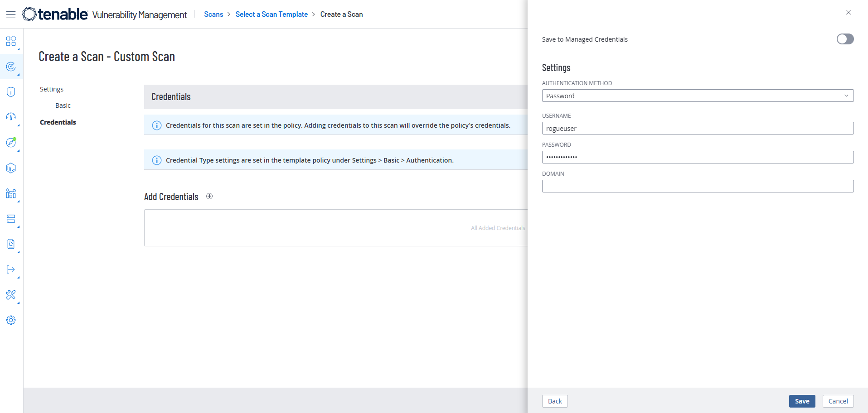
Task: Select the Basic settings section
Action: point(63,106)
